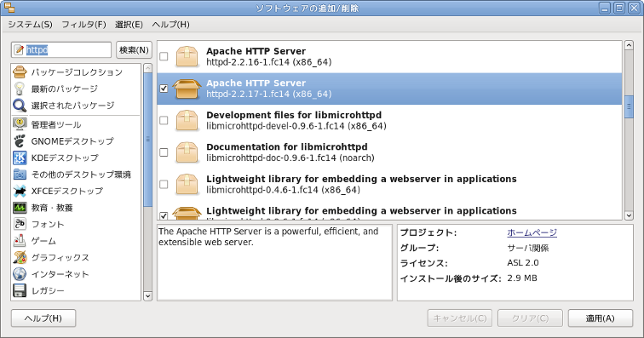644x338 pixels.
Task: Select the GNOMEデスクトップ category label
Action: [x=72, y=140]
